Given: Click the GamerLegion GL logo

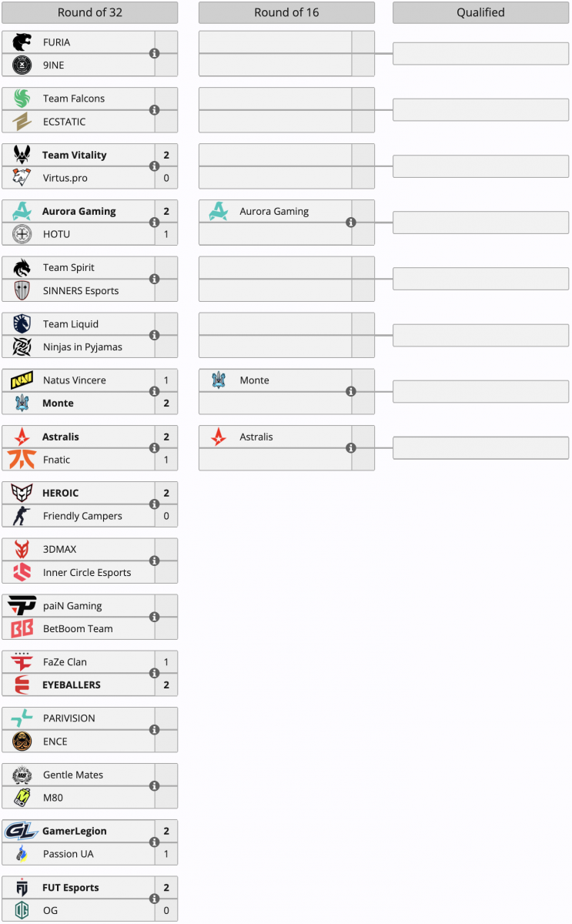Looking at the screenshot, I should pyautogui.click(x=22, y=831).
